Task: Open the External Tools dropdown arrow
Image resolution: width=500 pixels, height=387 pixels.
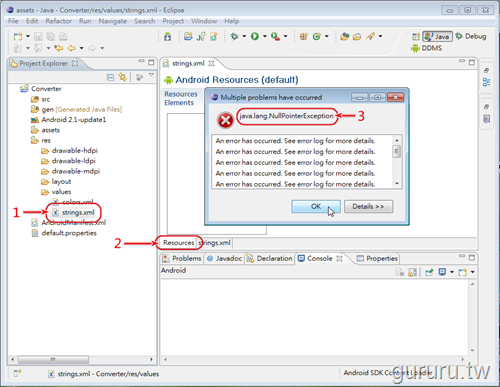Action: coord(285,36)
